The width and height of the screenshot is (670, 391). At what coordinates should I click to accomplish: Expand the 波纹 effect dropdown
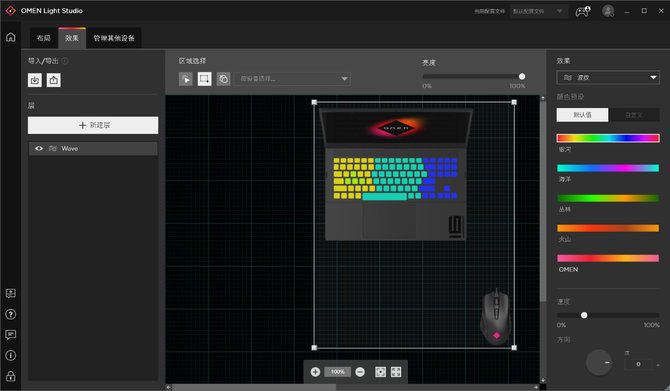pos(608,77)
